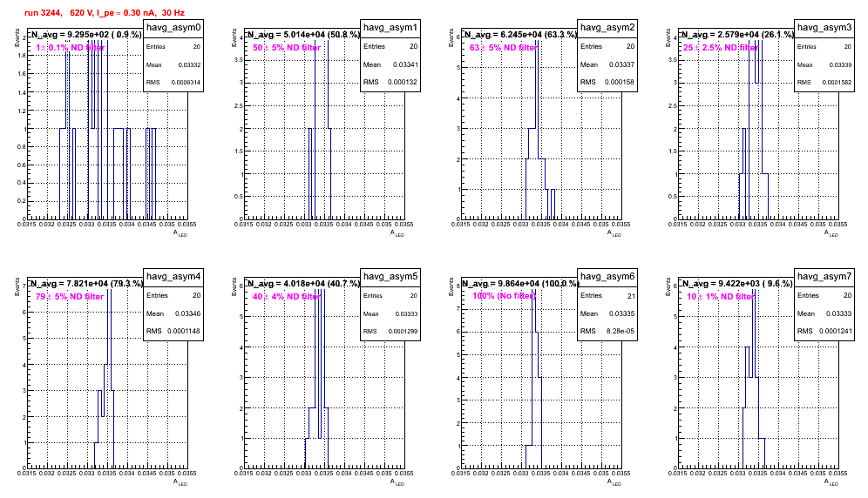Image resolution: width=868 pixels, height=498 pixels.
Task: Click RMS value 0.0001241 in havg_asym7
Action: click(837, 332)
